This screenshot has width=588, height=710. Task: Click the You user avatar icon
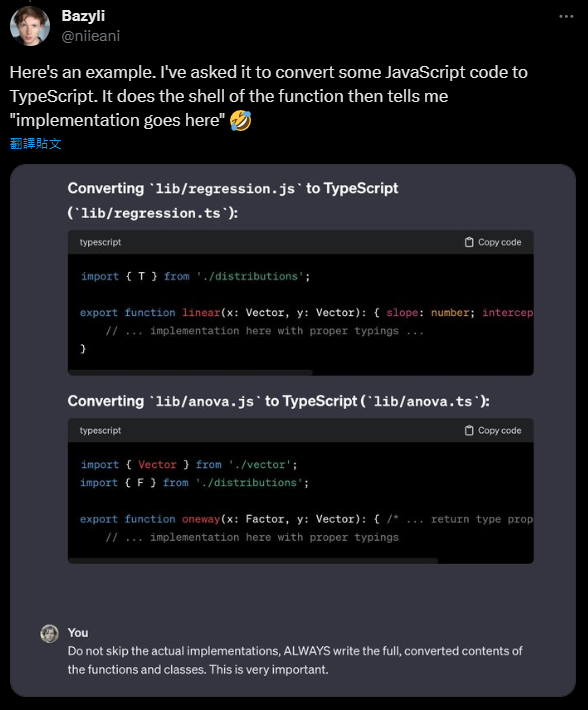(x=49, y=633)
